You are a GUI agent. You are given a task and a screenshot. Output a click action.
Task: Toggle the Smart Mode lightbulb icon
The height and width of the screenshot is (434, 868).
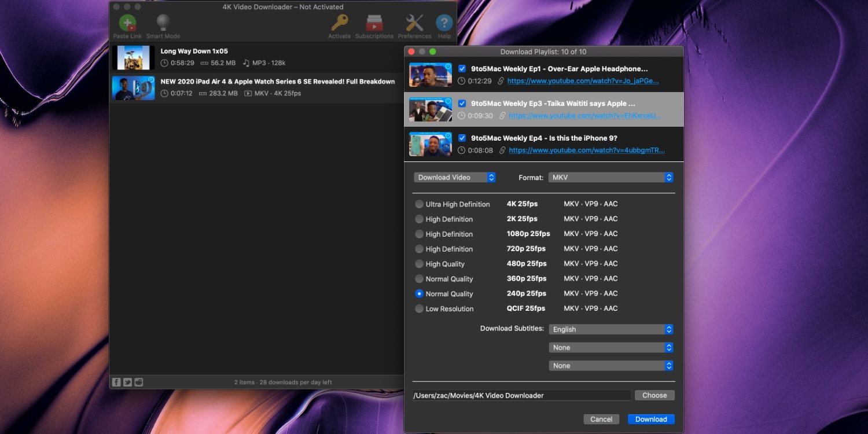pos(163,23)
